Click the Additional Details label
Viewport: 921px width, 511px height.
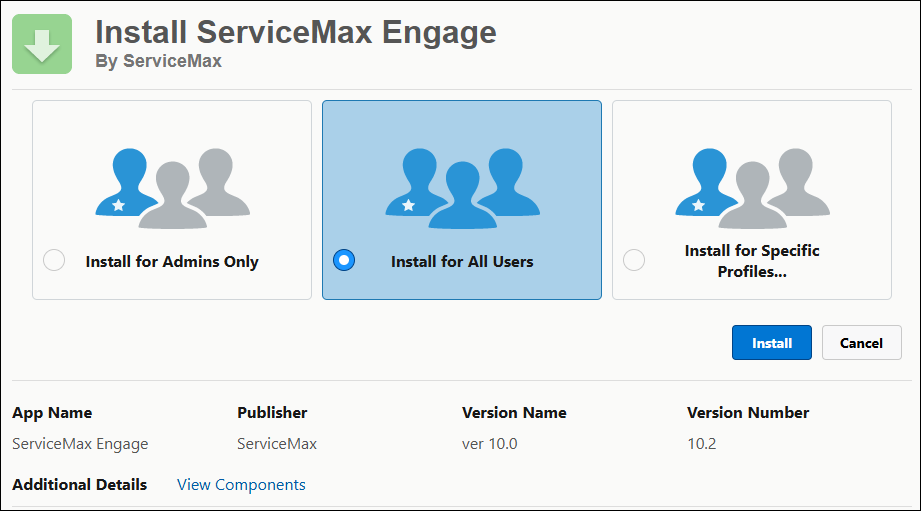(80, 485)
